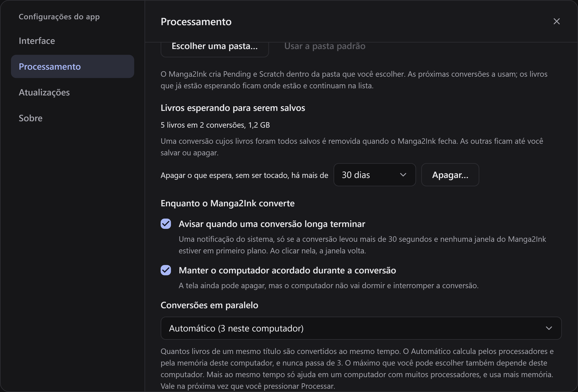The width and height of the screenshot is (578, 392).
Task: Click the Configurações do app title
Action: pyautogui.click(x=59, y=17)
